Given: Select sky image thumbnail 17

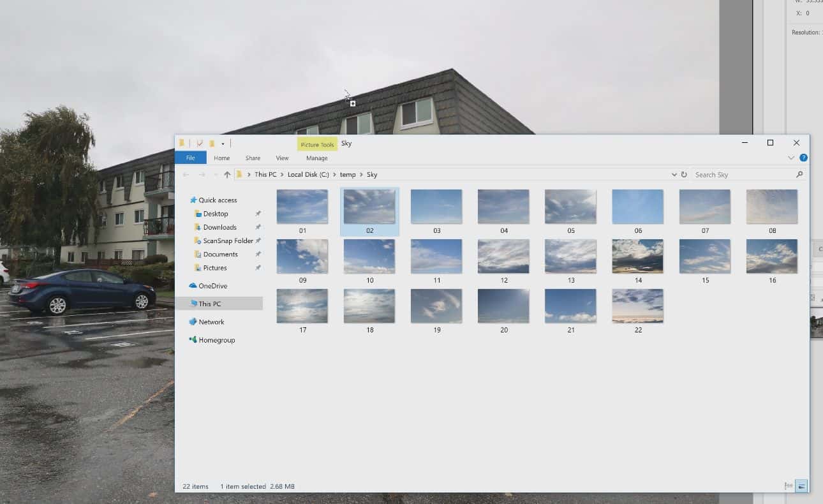Looking at the screenshot, I should tap(302, 306).
